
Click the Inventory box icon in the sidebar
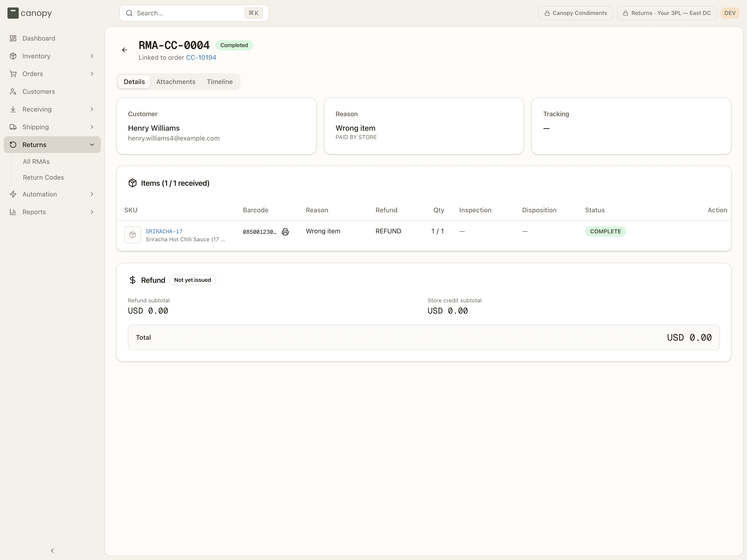13,56
